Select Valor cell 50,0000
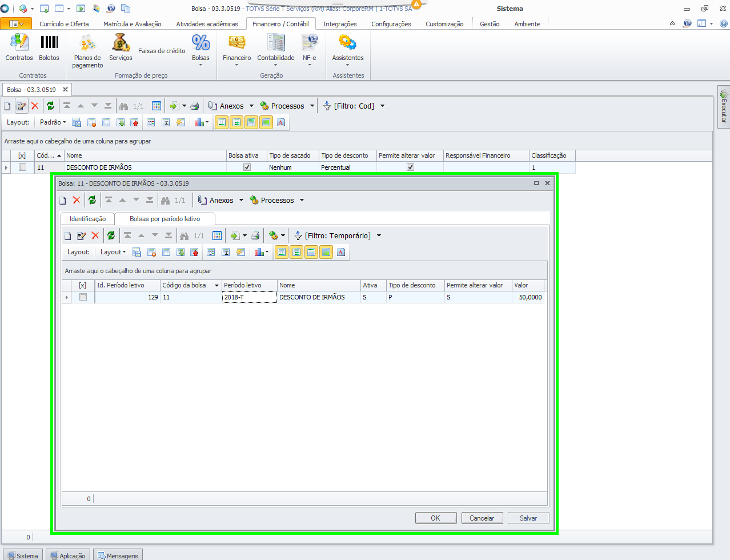 (x=528, y=297)
